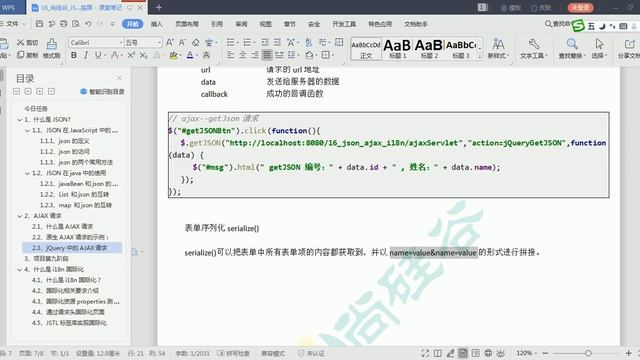The image size is (640, 360).
Task: Click the zoom slider handle
Action: click(x=588, y=353)
